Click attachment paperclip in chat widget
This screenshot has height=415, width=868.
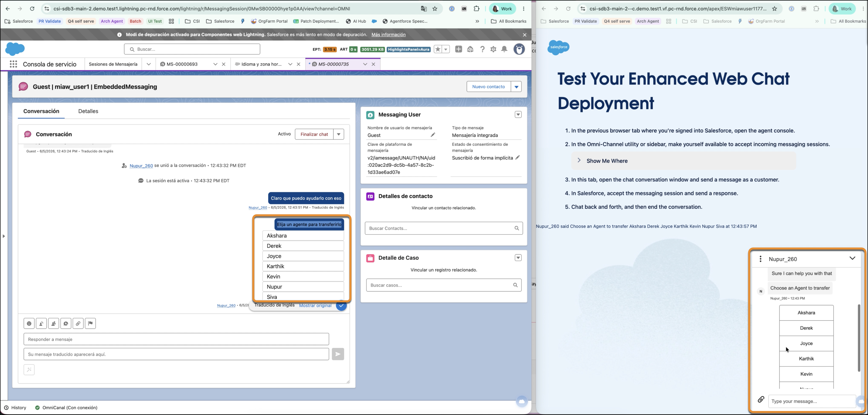761,399
